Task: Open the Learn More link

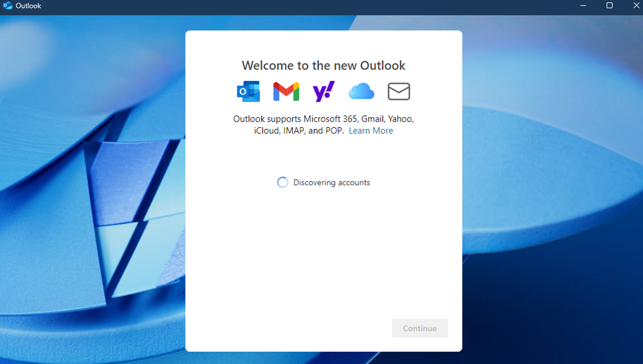Action: point(371,131)
